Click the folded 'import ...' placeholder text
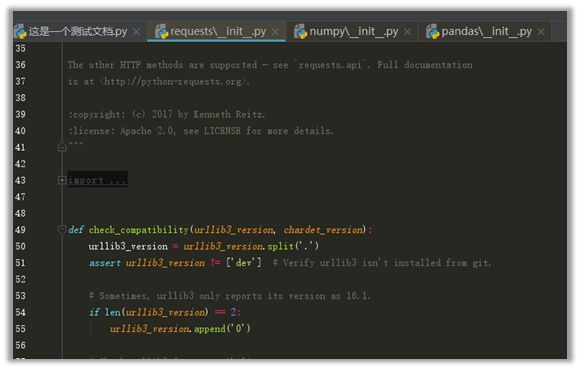 point(98,180)
